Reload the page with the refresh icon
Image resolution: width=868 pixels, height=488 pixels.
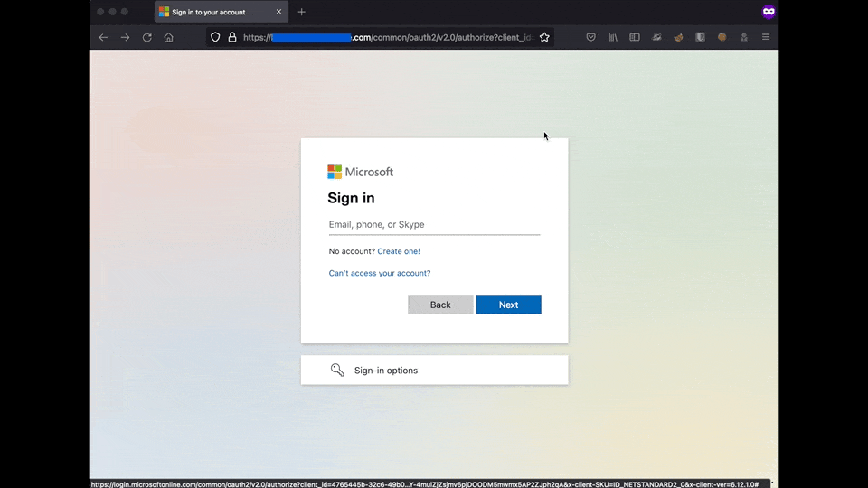click(146, 38)
